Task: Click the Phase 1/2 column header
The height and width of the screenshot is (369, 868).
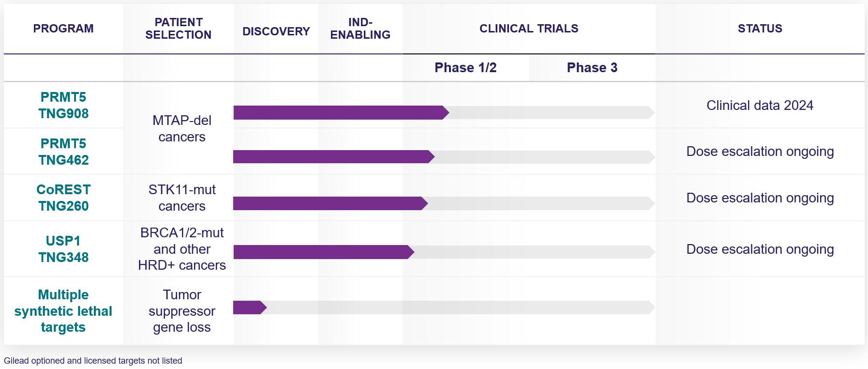Action: coord(465,68)
